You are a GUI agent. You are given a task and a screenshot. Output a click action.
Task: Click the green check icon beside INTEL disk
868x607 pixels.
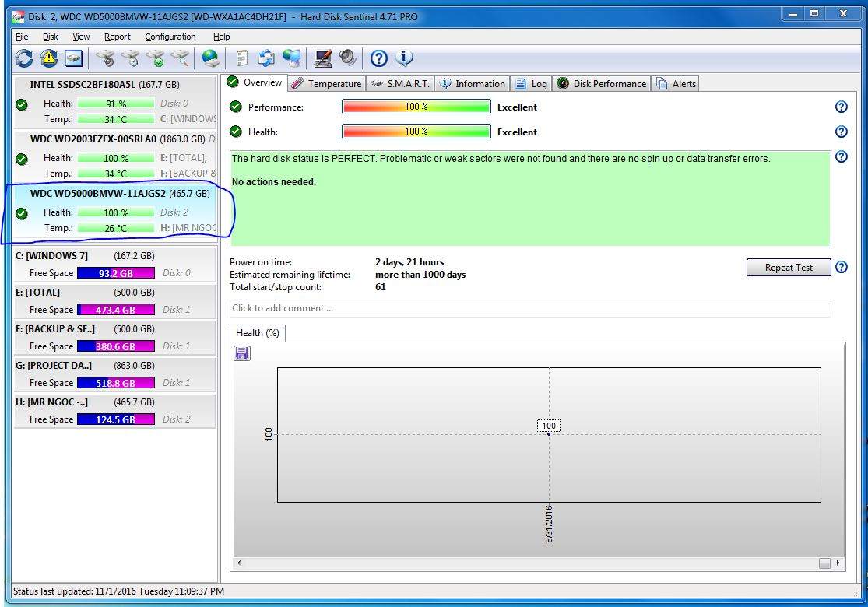point(22,104)
